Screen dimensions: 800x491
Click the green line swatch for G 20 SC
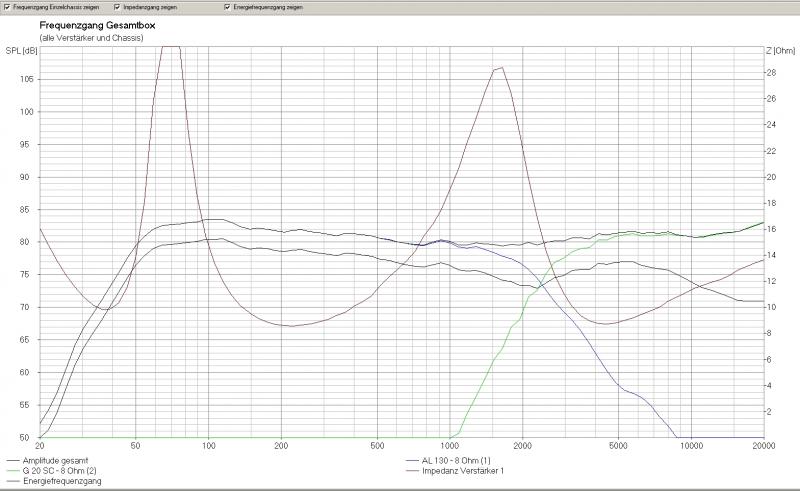(11, 471)
